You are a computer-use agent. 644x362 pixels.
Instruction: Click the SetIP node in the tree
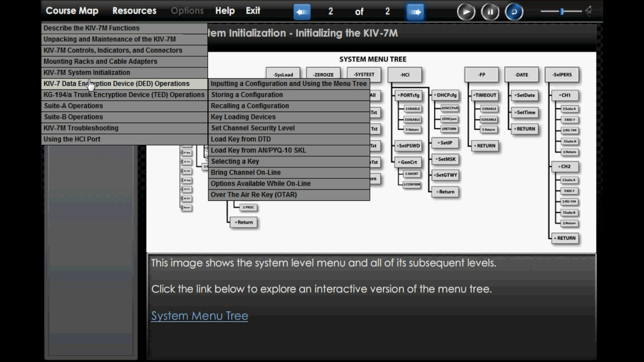tap(445, 143)
